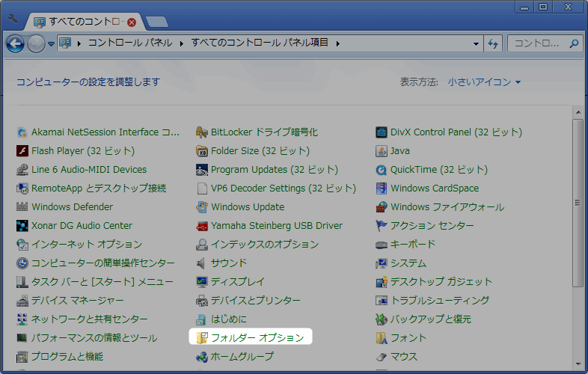Open the インデックスのオプション icon
This screenshot has width=588, height=374.
coord(202,245)
